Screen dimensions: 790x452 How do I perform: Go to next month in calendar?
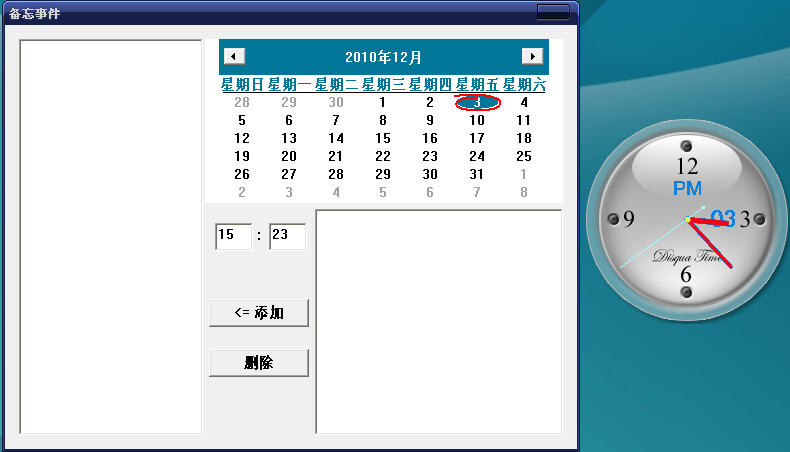[532, 56]
